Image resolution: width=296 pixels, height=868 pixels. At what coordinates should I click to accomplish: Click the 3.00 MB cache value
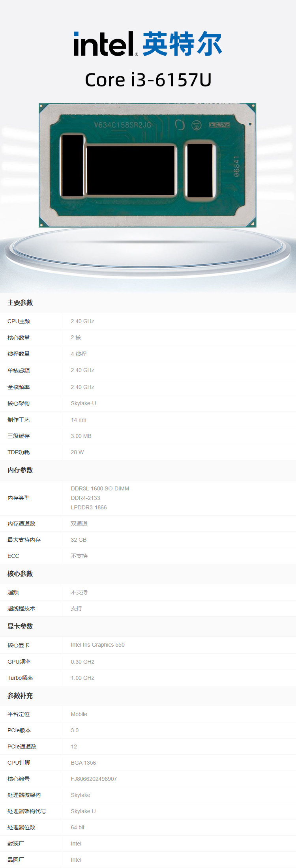point(81,436)
